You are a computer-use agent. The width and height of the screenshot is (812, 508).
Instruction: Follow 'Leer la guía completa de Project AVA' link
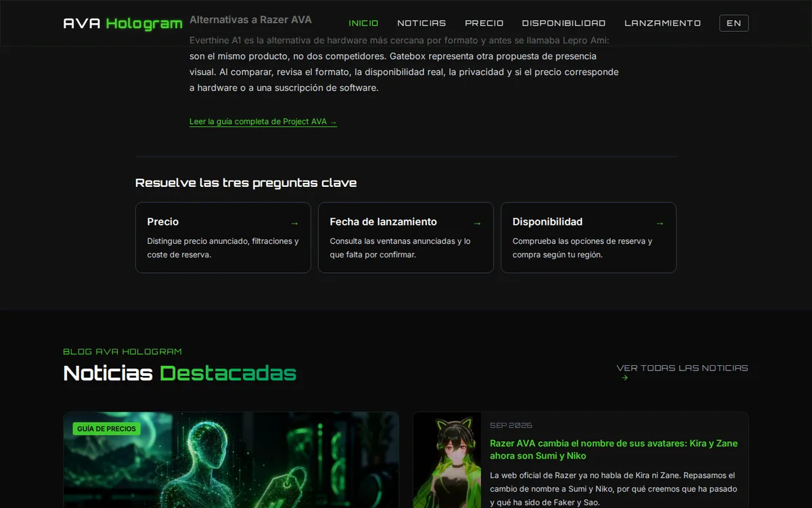(263, 122)
